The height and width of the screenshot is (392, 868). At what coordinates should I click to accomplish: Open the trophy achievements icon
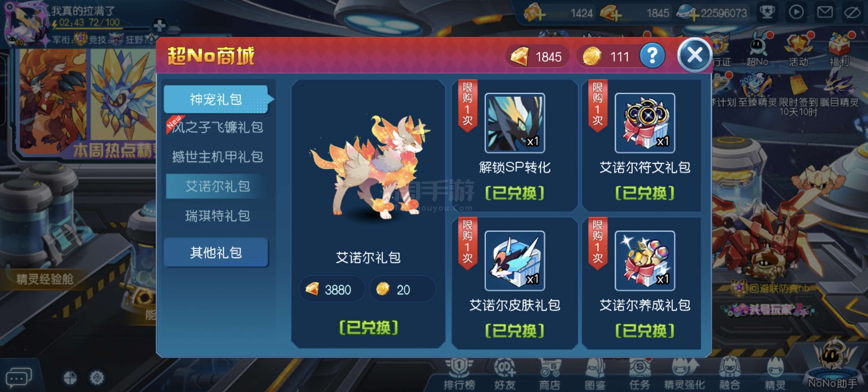tap(767, 12)
